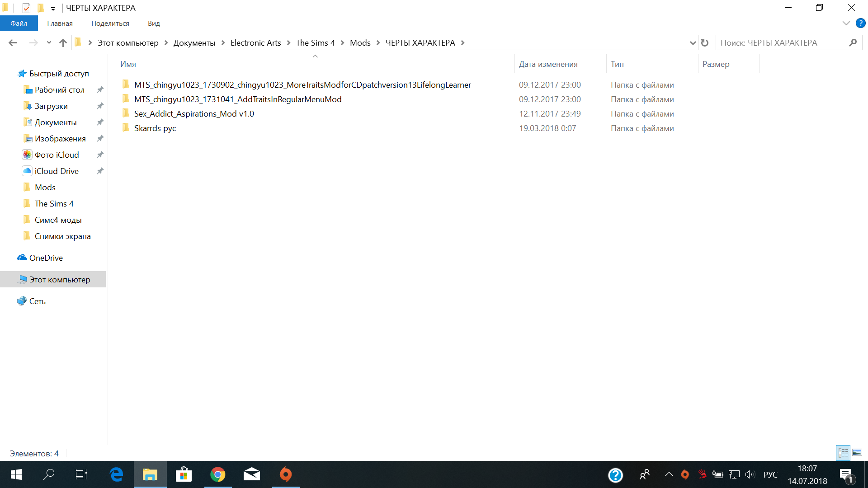The width and height of the screenshot is (868, 488).
Task: Expand the chevron after Документы in path
Action: pyautogui.click(x=223, y=42)
